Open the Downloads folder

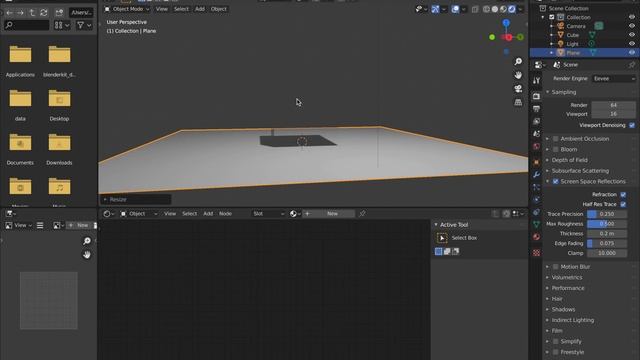point(59,149)
